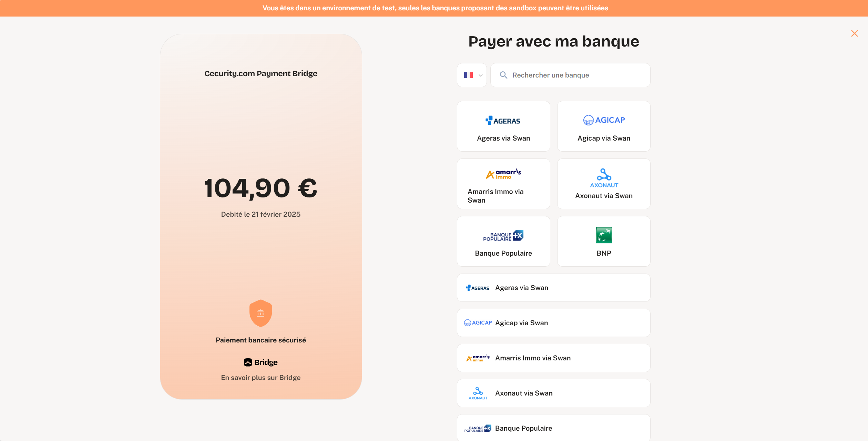Viewport: 868px width, 441px height.
Task: Pick the Banque Populaire card
Action: pyautogui.click(x=503, y=241)
